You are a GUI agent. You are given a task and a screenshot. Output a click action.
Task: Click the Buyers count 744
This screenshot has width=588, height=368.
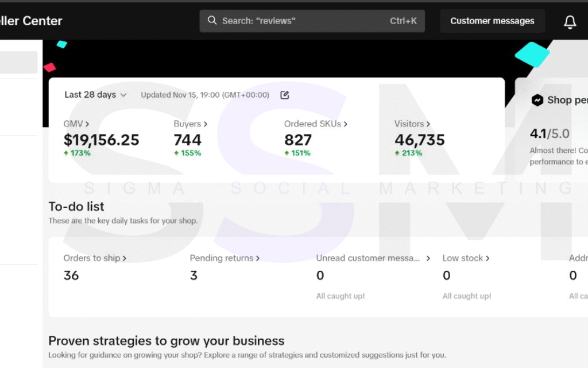click(x=188, y=140)
